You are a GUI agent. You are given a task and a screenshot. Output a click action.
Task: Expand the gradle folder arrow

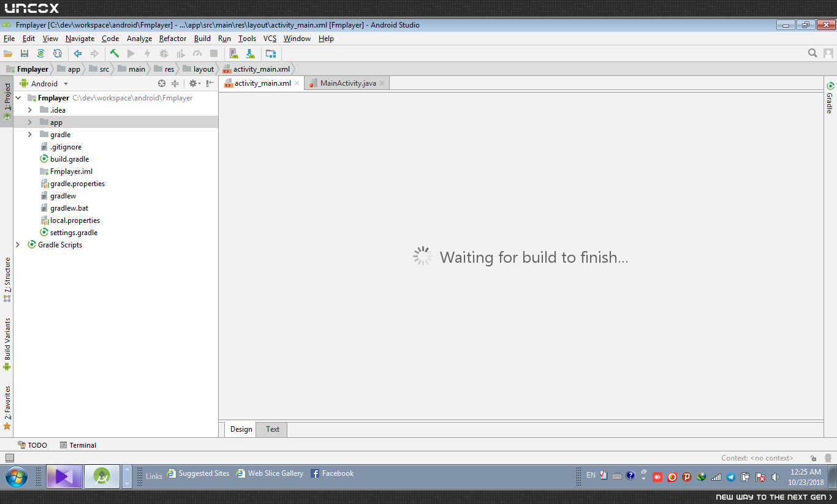pyautogui.click(x=29, y=135)
